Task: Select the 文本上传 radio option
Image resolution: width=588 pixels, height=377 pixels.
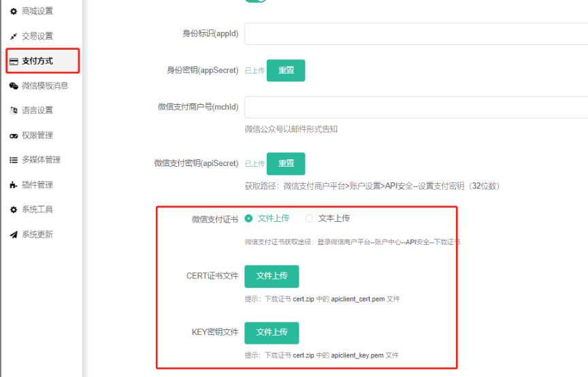Action: 309,218
